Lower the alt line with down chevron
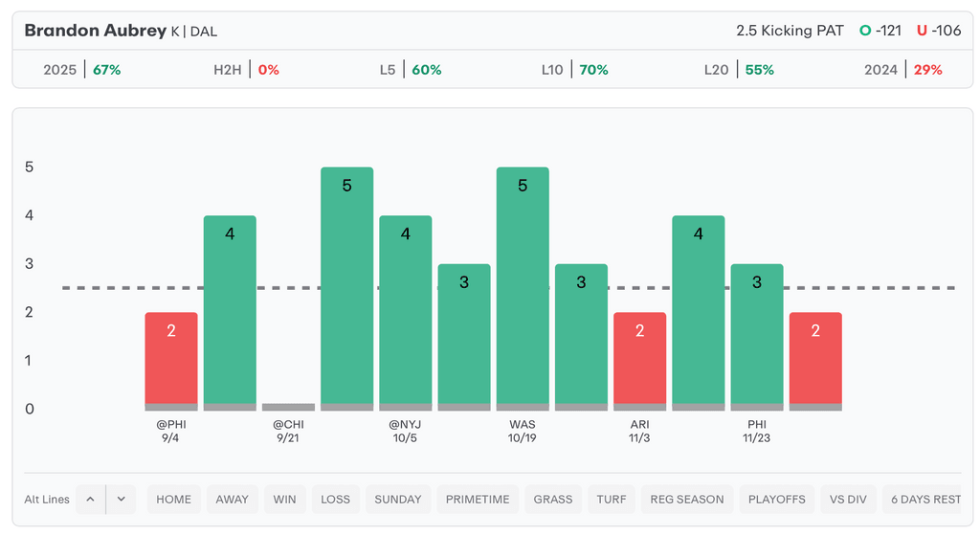 [x=122, y=499]
